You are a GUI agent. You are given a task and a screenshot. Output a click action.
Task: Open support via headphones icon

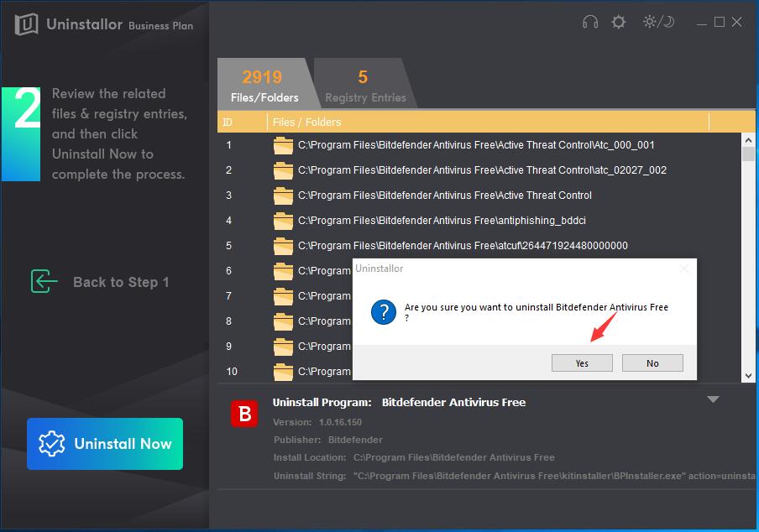coord(590,22)
